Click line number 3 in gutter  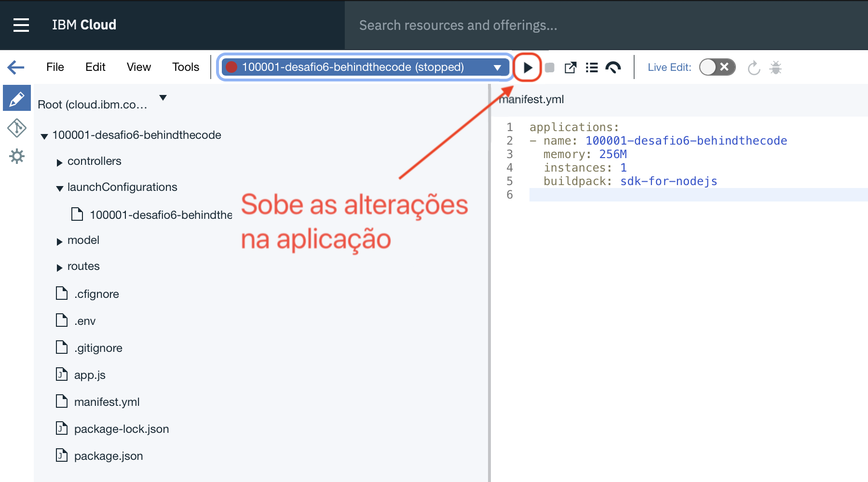tap(510, 154)
